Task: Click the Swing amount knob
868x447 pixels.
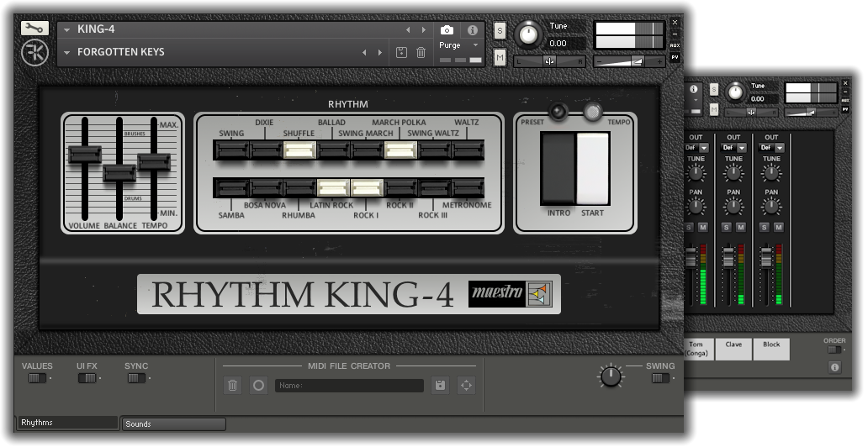Action: pos(611,376)
